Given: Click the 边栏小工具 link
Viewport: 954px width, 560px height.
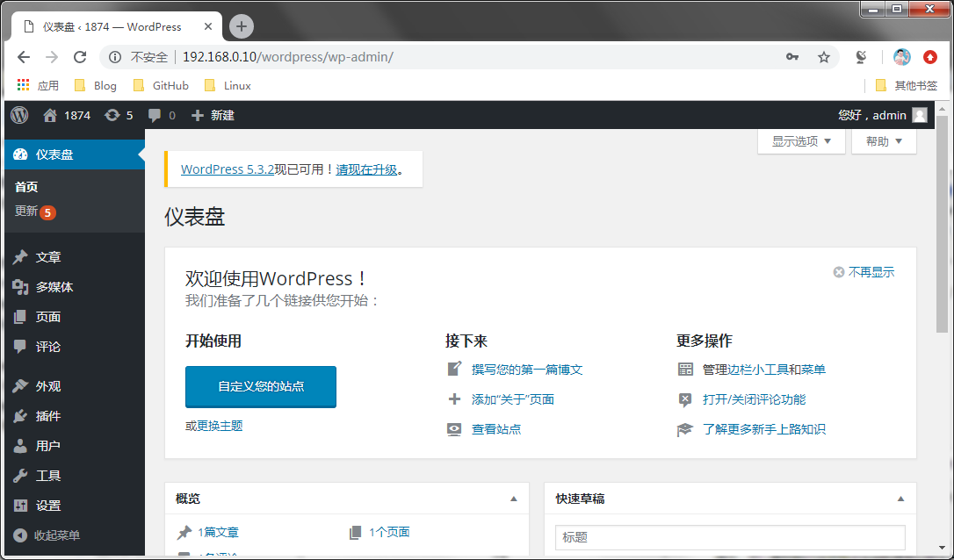Looking at the screenshot, I should click(757, 369).
